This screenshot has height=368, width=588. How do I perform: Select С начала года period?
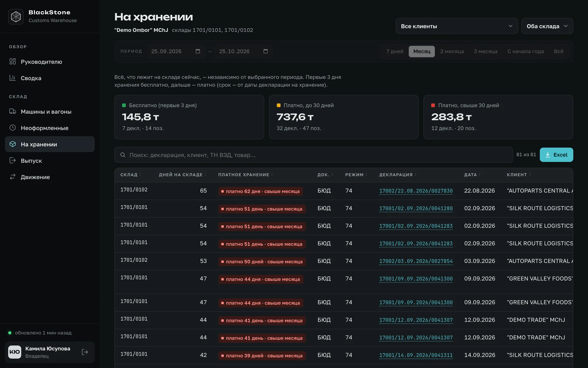(525, 51)
